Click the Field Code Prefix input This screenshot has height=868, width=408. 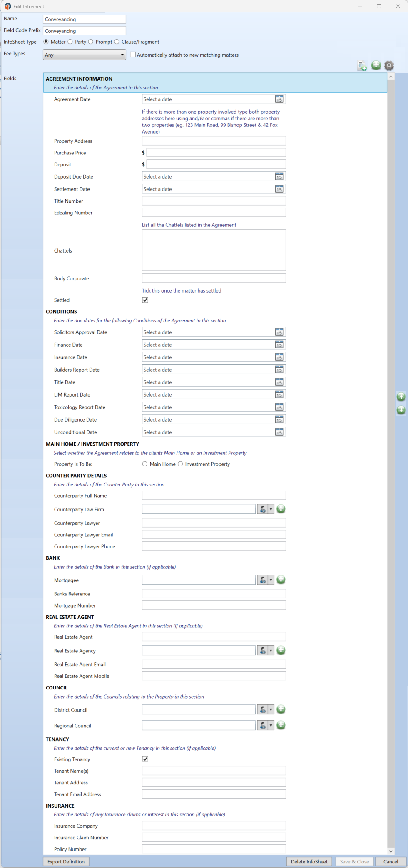(x=85, y=31)
